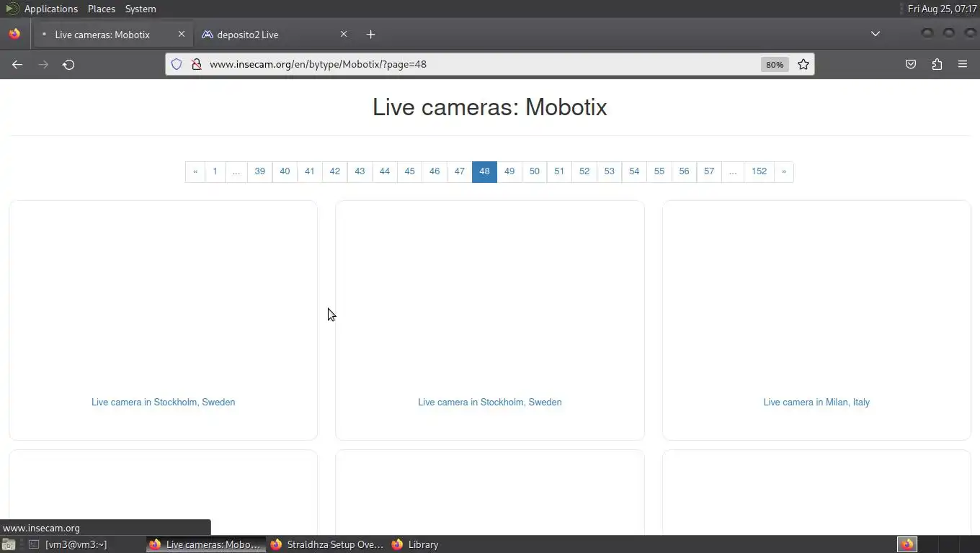Bookmark this page with star icon
The width and height of the screenshot is (980, 553).
[803, 64]
